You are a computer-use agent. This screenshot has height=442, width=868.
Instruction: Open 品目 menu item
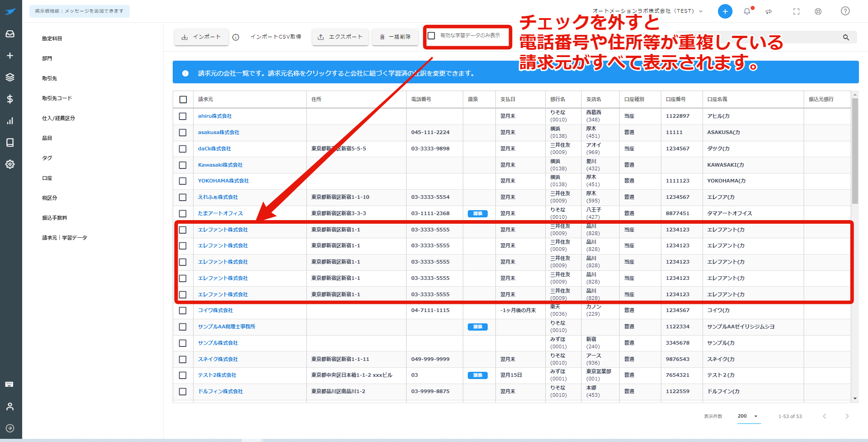[x=47, y=138]
